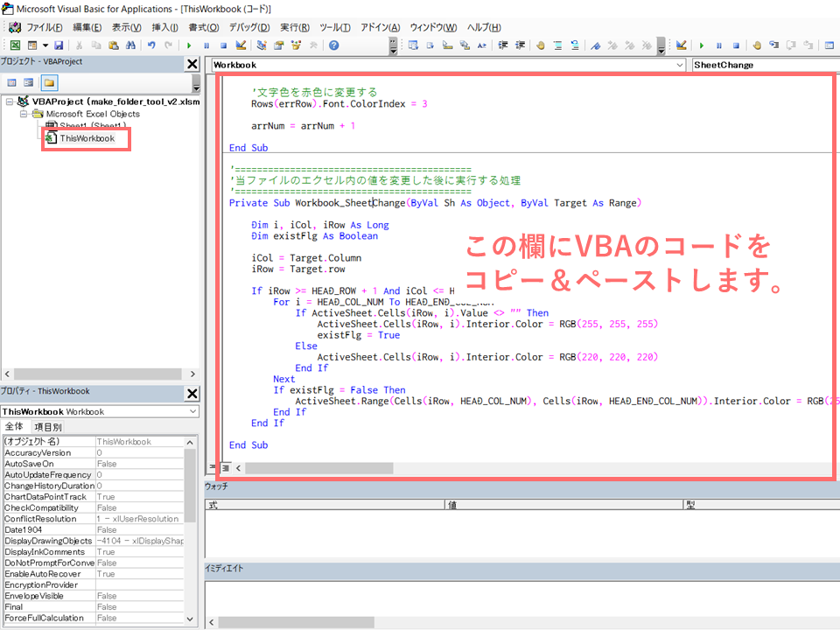Click View Code icon in Project panel
840x630 pixels.
[11, 83]
